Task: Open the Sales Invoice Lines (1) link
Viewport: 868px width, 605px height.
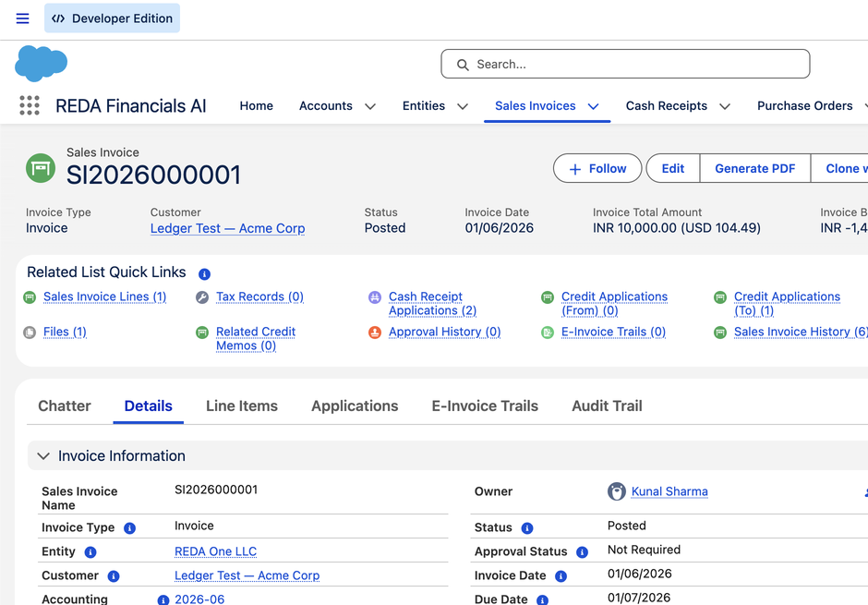Action: (104, 296)
